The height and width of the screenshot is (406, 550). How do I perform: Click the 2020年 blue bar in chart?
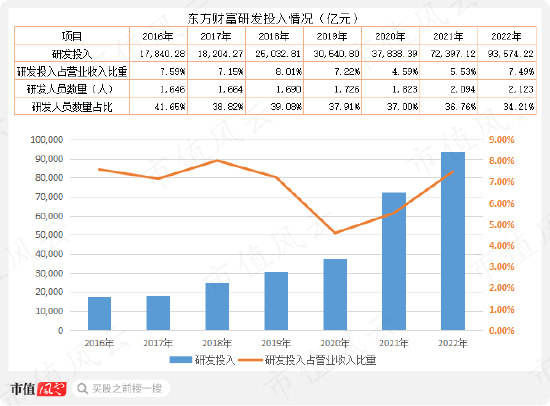[335, 294]
